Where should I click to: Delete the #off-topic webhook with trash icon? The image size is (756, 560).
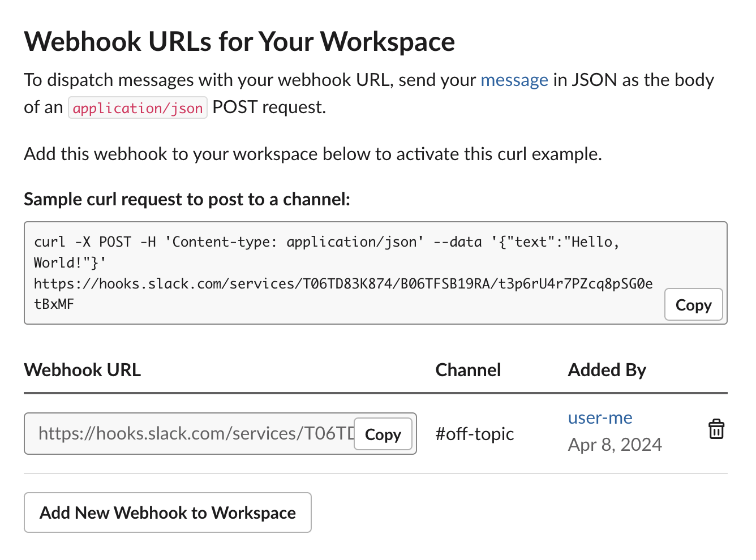tap(716, 429)
